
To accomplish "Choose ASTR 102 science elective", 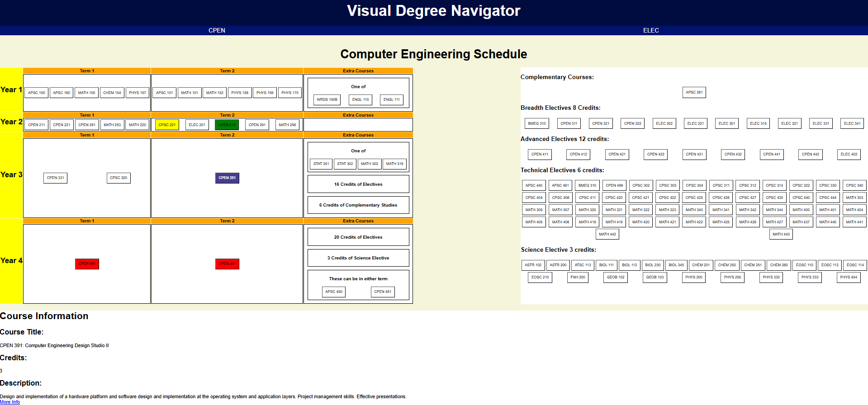I will 533,265.
